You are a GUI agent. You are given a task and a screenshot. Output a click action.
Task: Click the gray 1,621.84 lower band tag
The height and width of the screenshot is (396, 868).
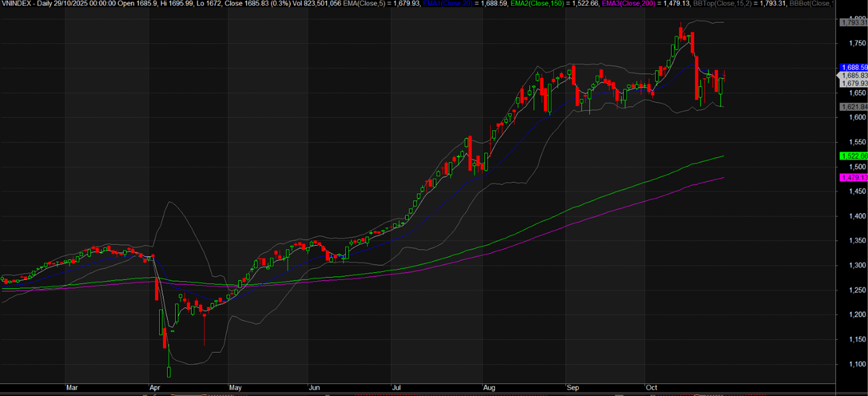tap(853, 107)
